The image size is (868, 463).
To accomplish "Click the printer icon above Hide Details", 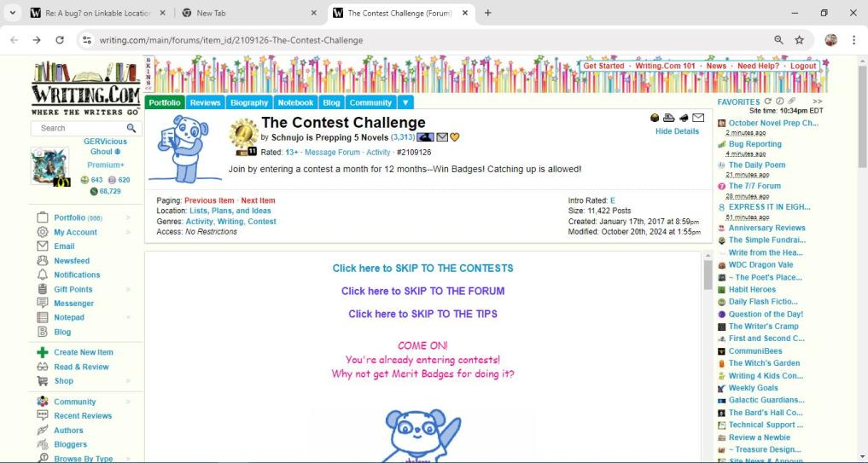I will 668,118.
